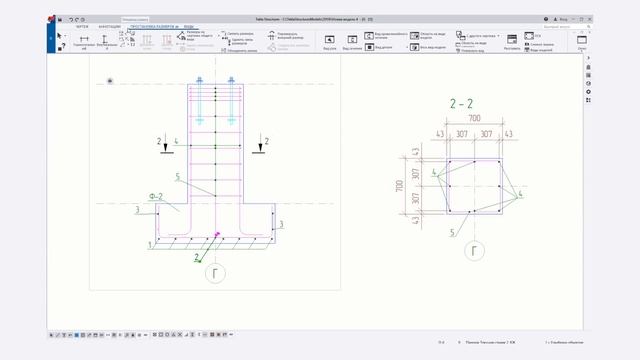Add a vertical dimension
Image resolution: width=640 pixels, height=360 pixels.
(x=106, y=41)
